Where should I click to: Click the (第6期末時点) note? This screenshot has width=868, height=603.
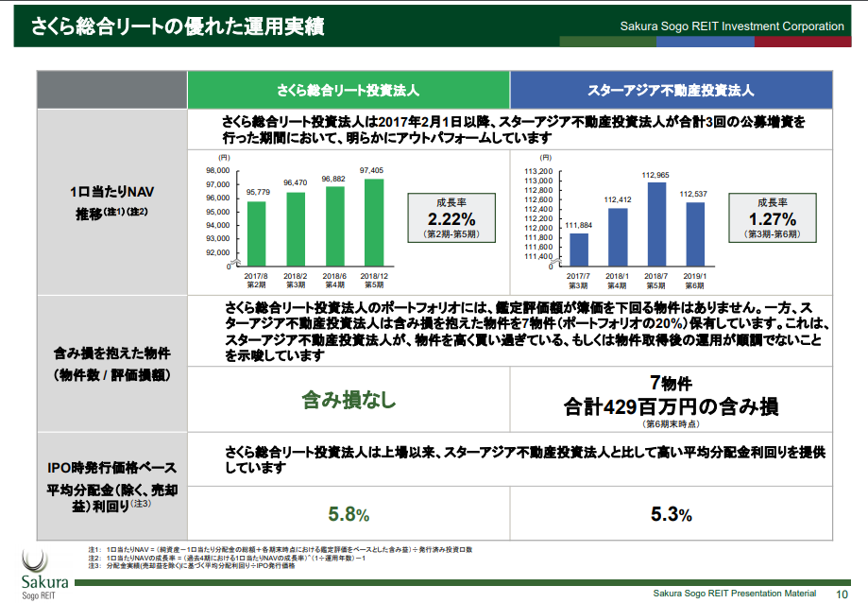pos(671,424)
